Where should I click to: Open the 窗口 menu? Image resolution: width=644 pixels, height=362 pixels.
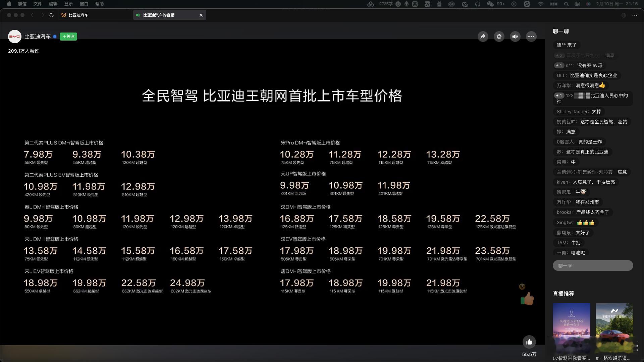pos(84,4)
